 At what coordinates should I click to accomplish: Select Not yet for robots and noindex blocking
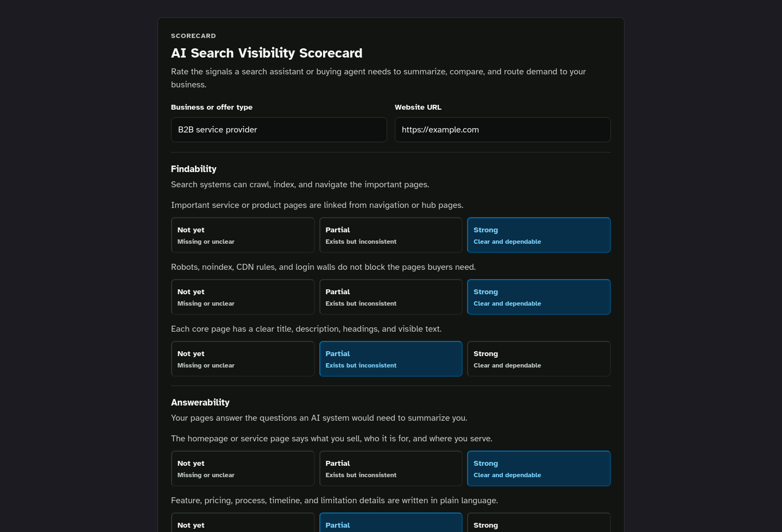coord(243,297)
